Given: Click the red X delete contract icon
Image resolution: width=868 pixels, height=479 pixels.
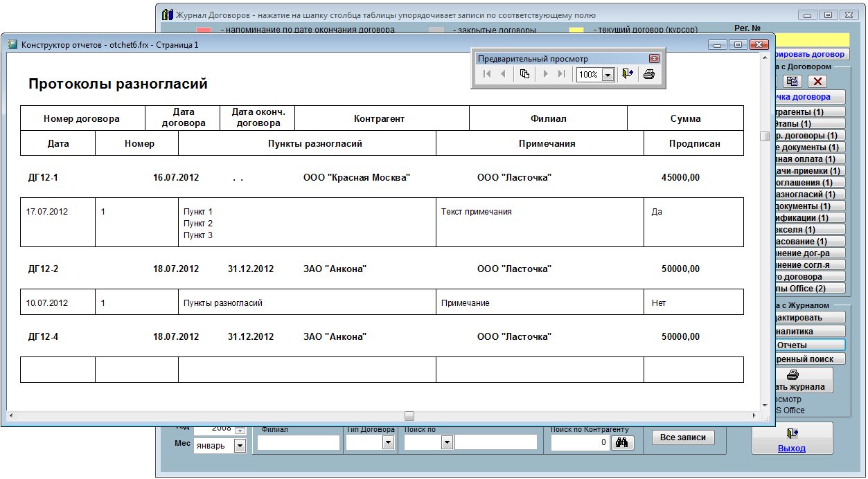Looking at the screenshot, I should pyautogui.click(x=820, y=81).
